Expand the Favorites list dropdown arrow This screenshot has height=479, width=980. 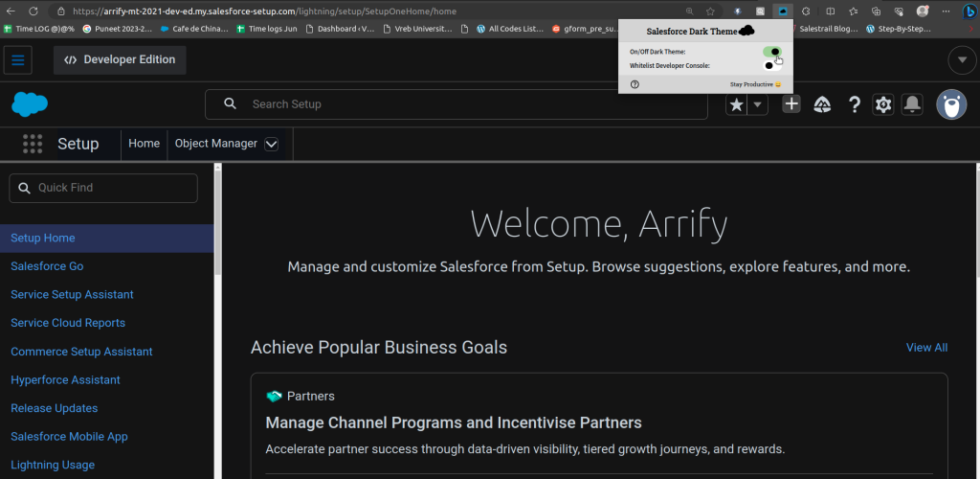click(x=758, y=105)
